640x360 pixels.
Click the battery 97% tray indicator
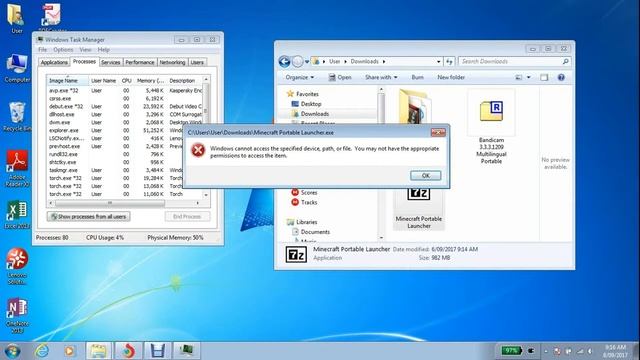511,351
